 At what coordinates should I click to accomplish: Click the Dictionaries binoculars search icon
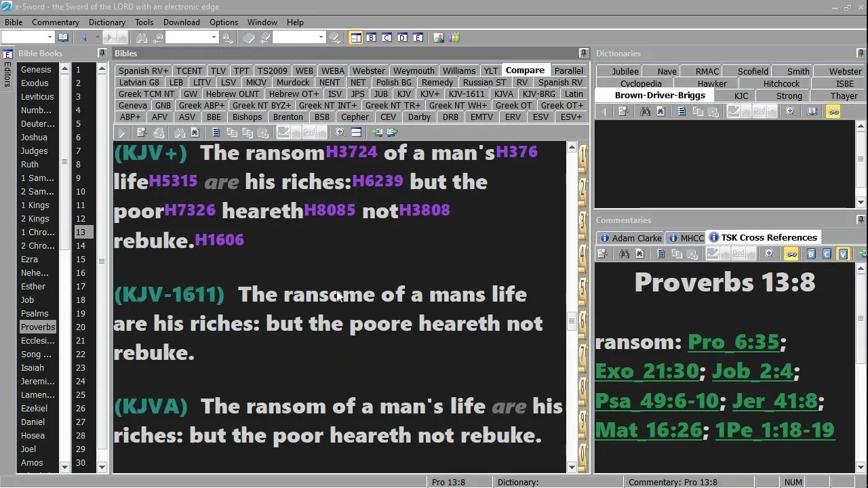coord(646,112)
